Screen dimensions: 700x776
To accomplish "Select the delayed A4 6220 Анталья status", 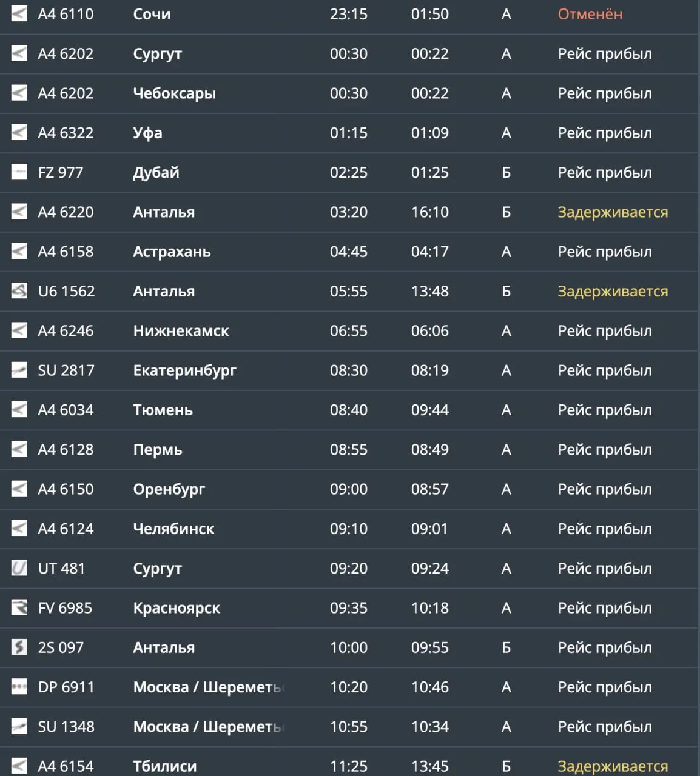I will coord(613,212).
